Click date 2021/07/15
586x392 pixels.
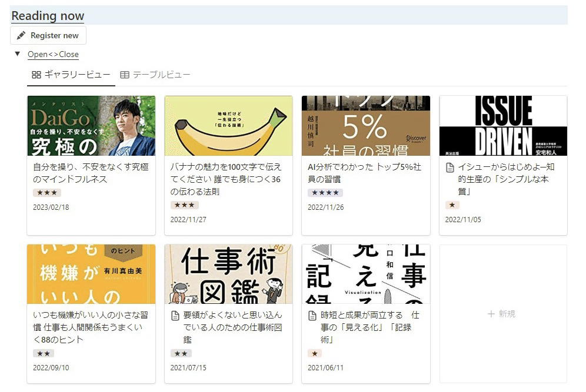tap(188, 368)
